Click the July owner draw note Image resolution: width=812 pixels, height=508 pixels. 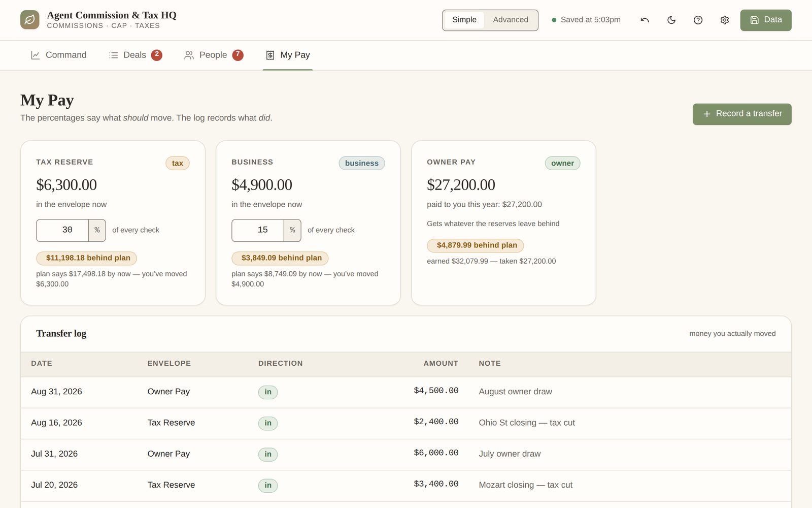pos(510,454)
